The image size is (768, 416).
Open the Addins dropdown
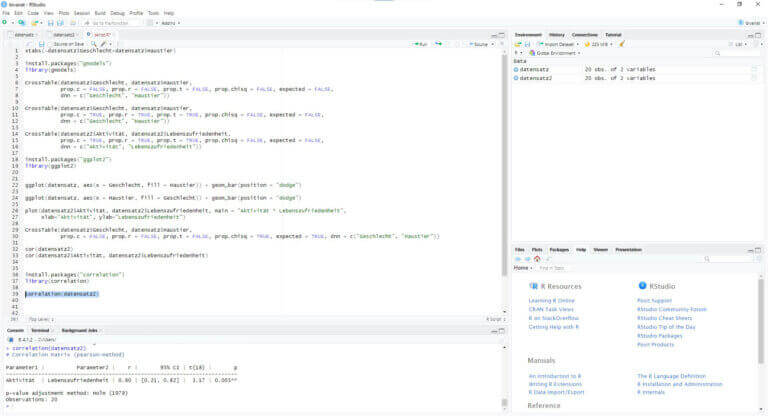coord(170,23)
